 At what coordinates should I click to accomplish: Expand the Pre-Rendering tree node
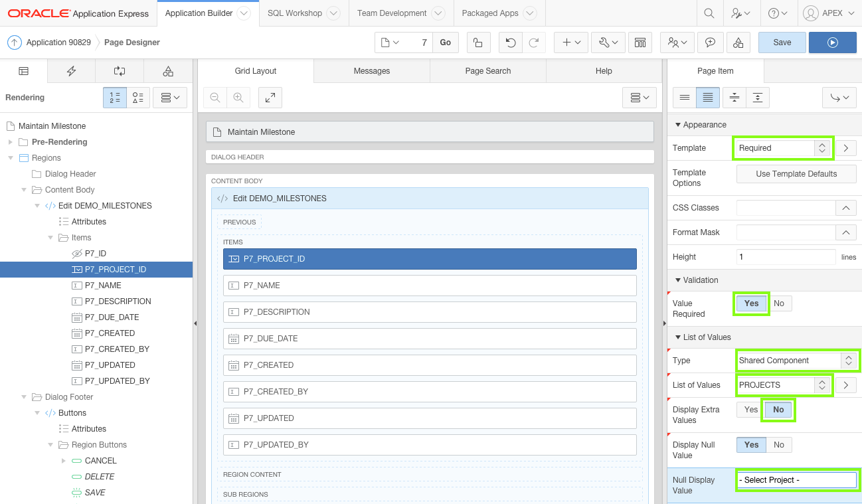click(10, 142)
